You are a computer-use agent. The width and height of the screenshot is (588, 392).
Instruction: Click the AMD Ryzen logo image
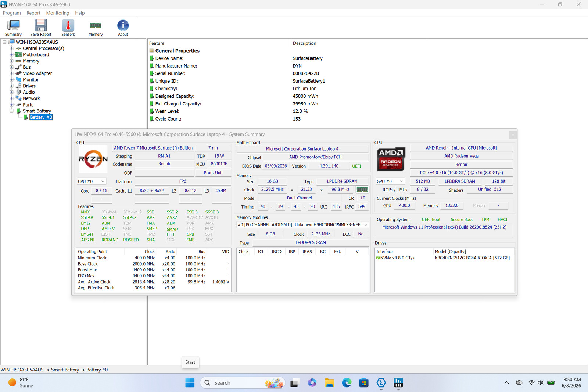point(93,159)
